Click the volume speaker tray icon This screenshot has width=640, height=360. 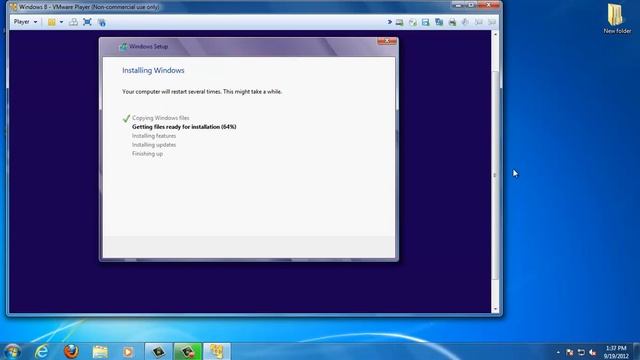coord(593,352)
